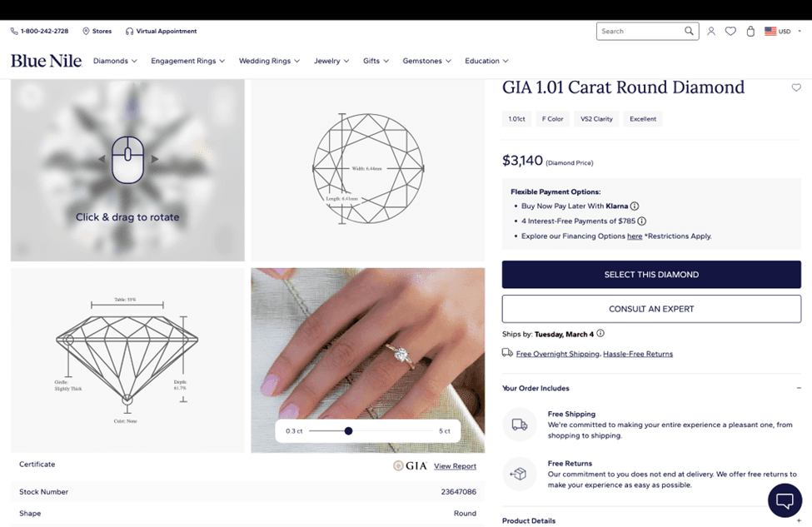Click the Free Returns box icon
The image size is (812, 527).
[x=520, y=474]
